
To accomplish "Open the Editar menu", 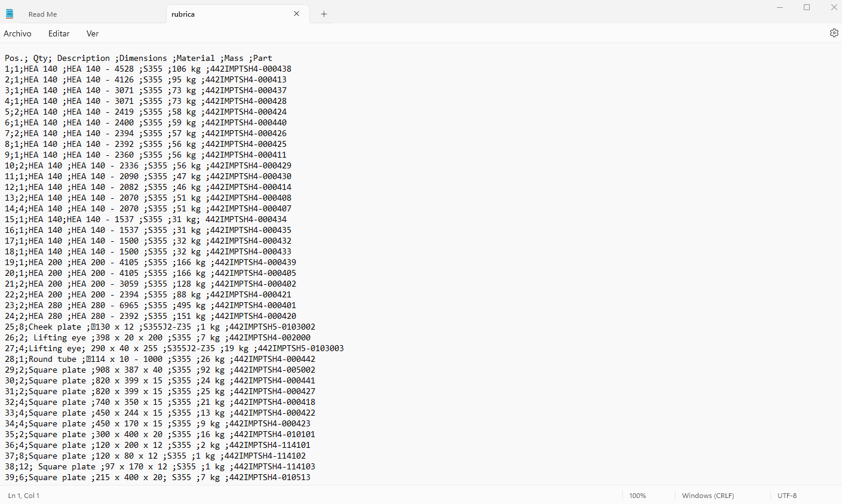I will click(59, 33).
